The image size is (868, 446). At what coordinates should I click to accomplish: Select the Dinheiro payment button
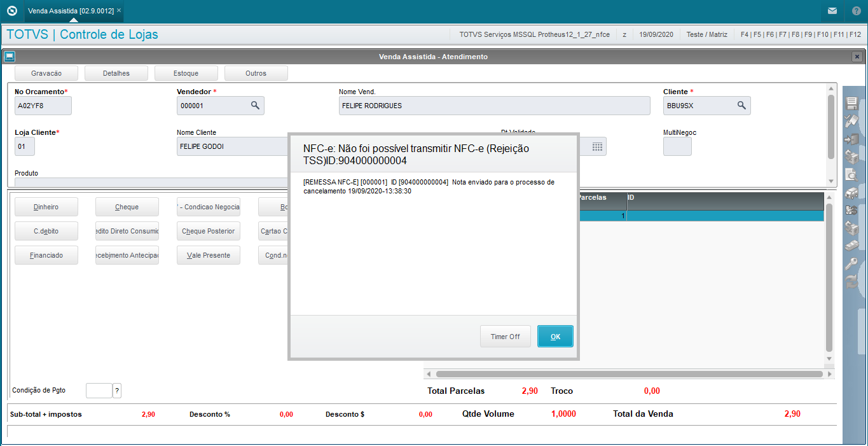pos(46,207)
